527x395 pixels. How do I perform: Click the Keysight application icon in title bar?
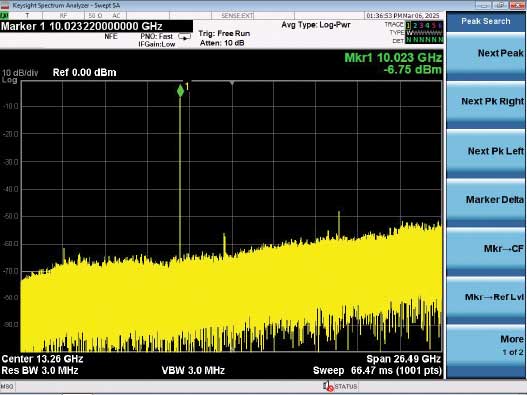pos(5,5)
